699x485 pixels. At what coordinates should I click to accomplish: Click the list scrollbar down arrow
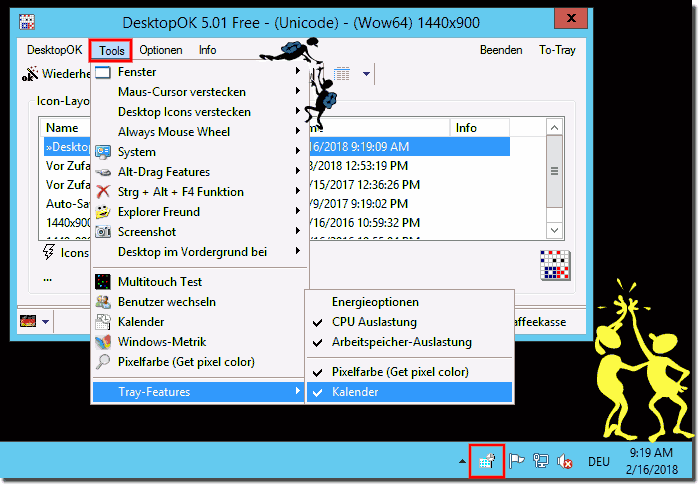point(554,230)
